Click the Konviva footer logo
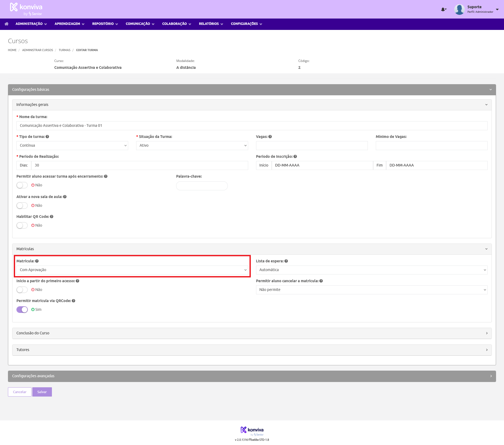Screen dimensions: 504x445 pyautogui.click(x=252, y=431)
